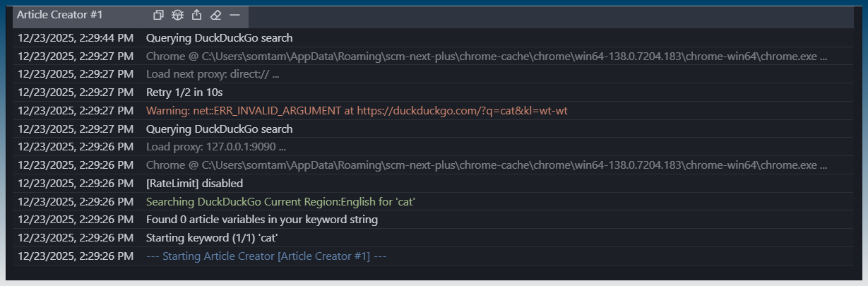This screenshot has height=286, width=868.
Task: Select the 'Retry 1/2 in 10s' log line
Action: (x=184, y=93)
